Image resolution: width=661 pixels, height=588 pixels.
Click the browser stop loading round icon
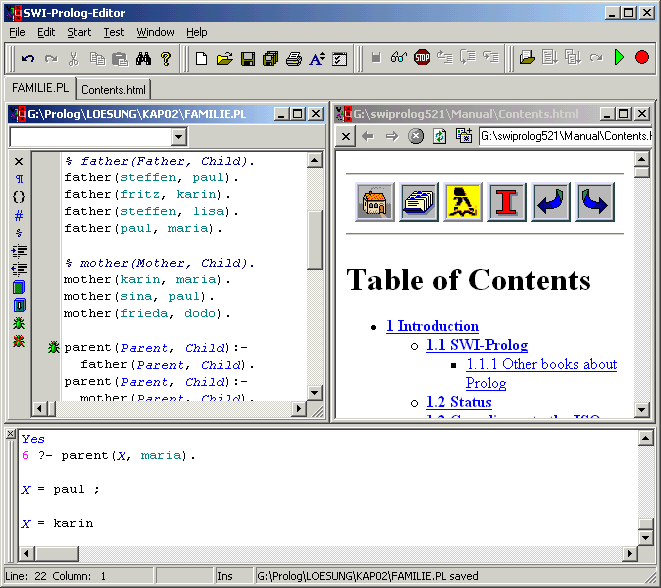coord(416,136)
